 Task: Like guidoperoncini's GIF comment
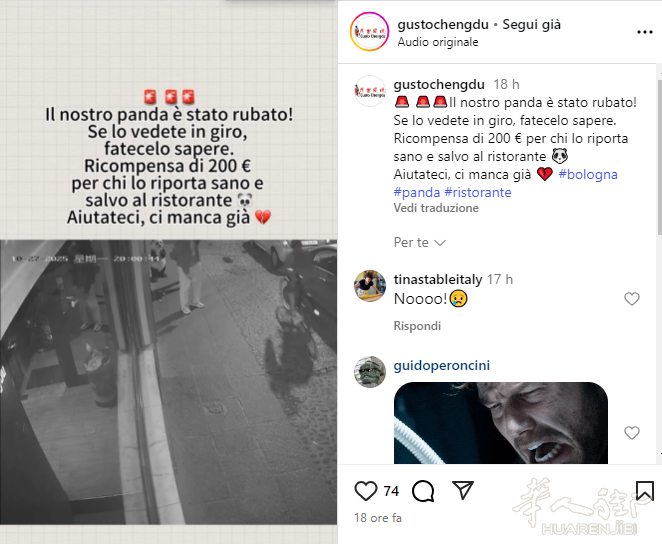[x=632, y=433]
